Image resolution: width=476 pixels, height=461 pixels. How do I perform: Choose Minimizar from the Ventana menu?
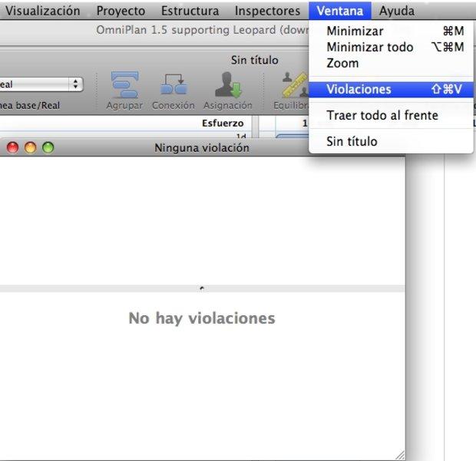[x=391, y=31]
